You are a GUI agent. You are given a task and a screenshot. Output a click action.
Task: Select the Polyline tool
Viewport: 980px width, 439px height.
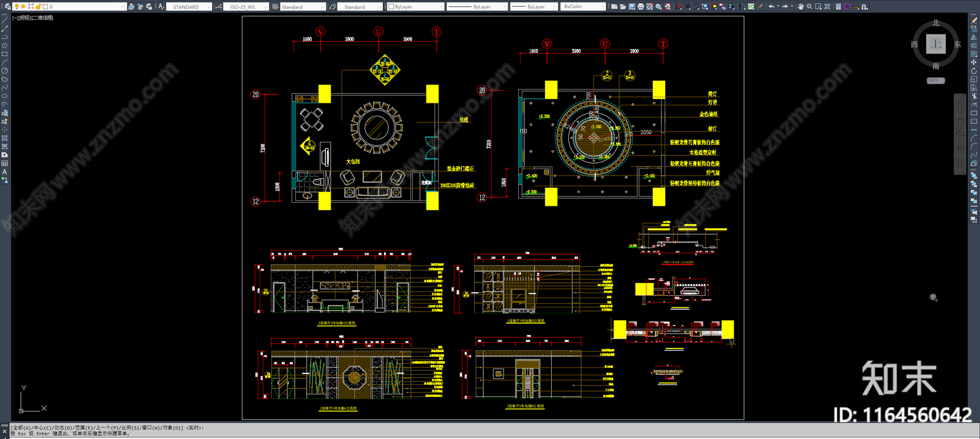pyautogui.click(x=5, y=37)
